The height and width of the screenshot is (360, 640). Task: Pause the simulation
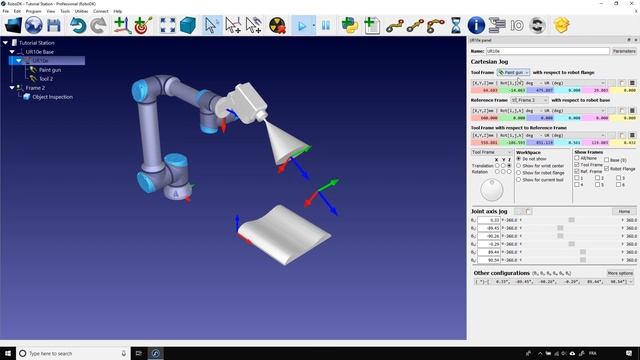click(325, 25)
